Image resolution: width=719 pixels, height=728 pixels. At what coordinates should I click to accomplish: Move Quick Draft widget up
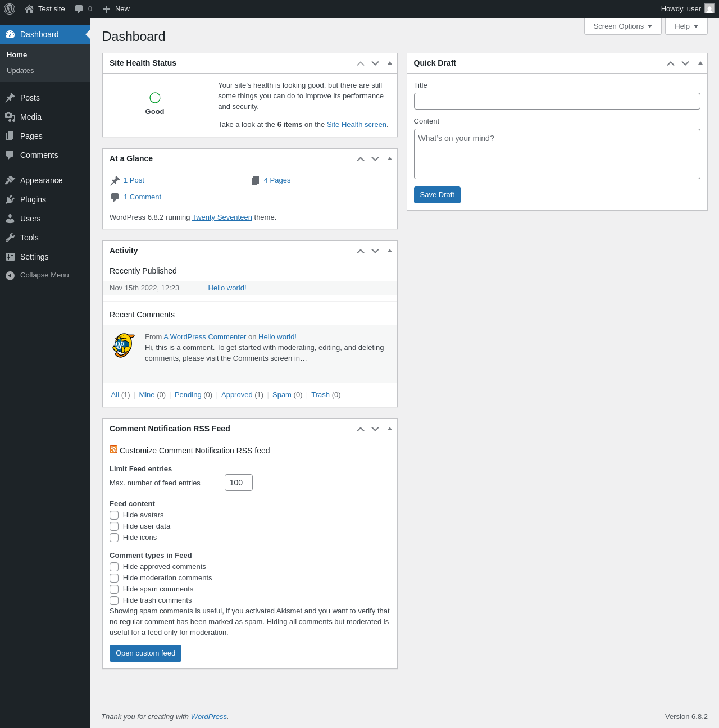click(x=671, y=63)
